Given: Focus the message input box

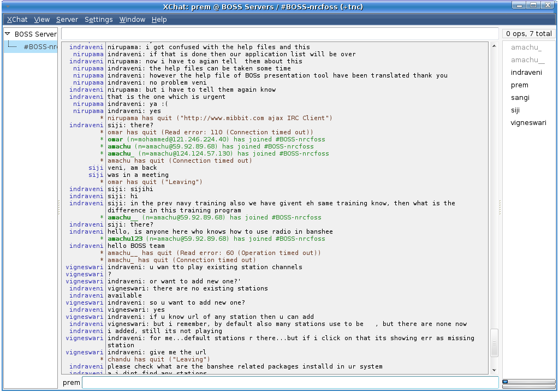Looking at the screenshot, I should (289, 383).
